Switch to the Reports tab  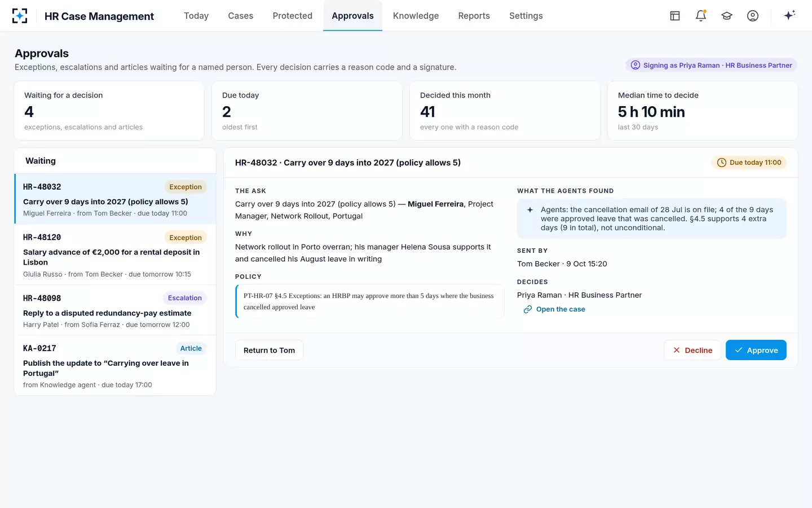(474, 16)
